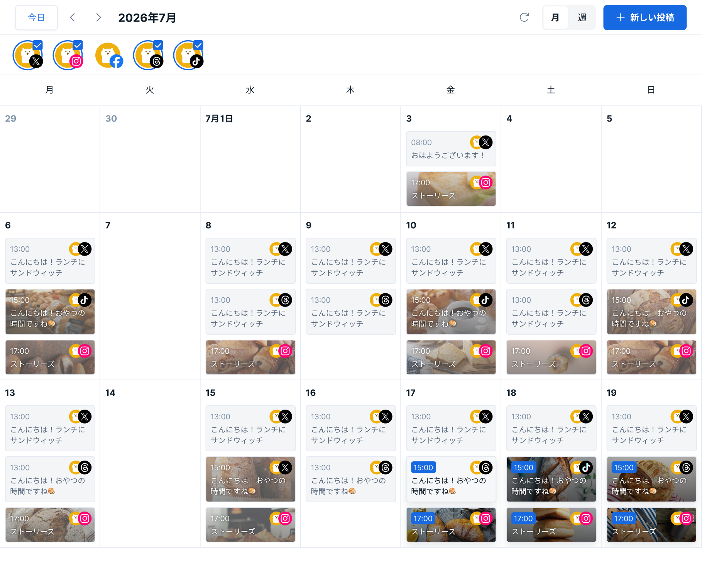Select the date number 7
Screen dimensions: 702x588
(x=108, y=225)
